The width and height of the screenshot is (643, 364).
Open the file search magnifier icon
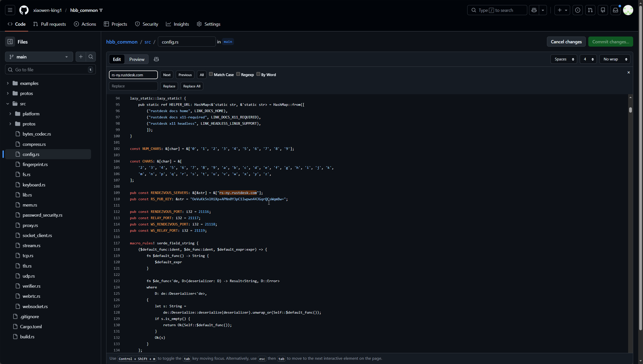pos(91,57)
